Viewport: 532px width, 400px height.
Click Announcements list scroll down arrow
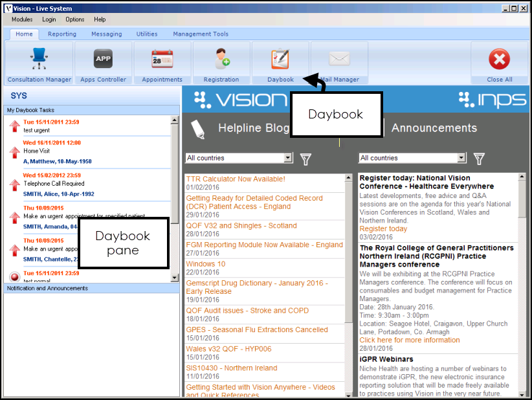pos(522,395)
